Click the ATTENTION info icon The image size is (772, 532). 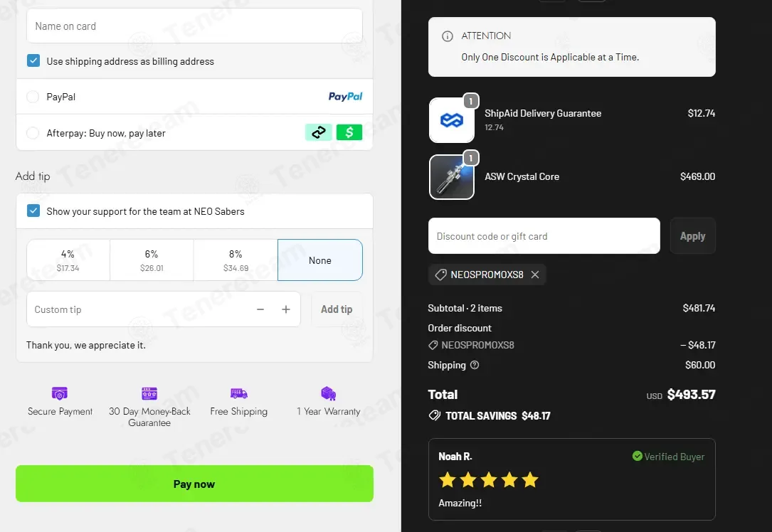[x=448, y=36]
